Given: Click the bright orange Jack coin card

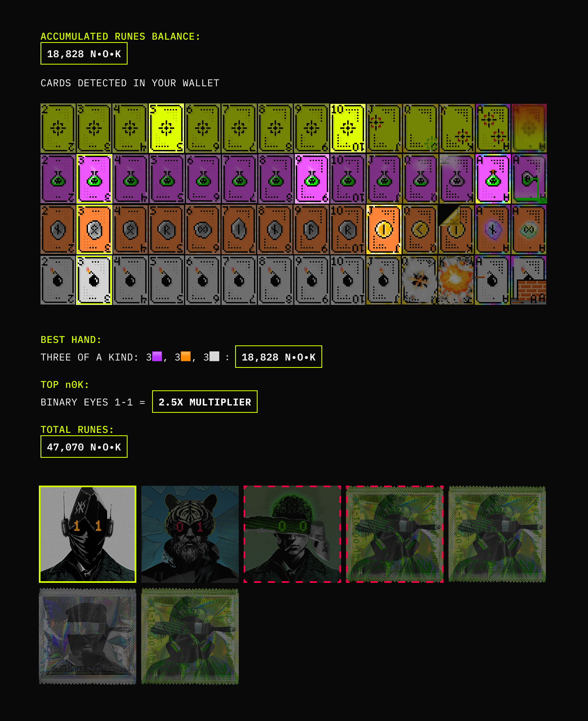Looking at the screenshot, I should point(384,230).
